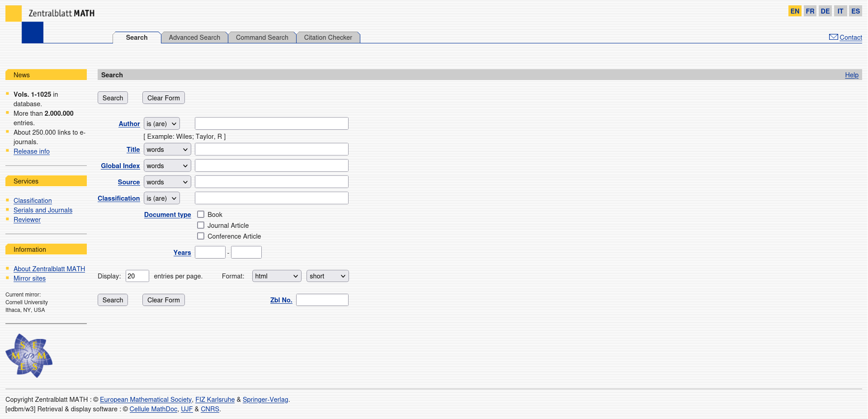868x419 pixels.
Task: Click the start year input field
Action: click(210, 252)
